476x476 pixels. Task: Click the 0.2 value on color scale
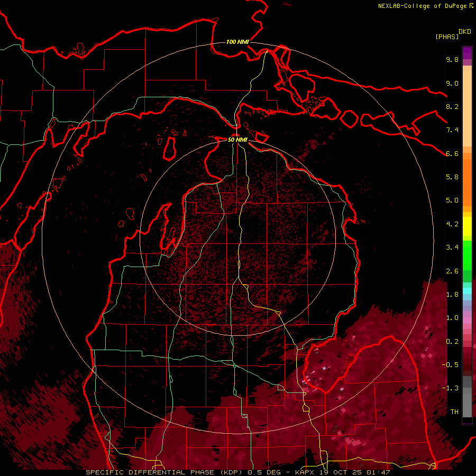pyautogui.click(x=452, y=342)
